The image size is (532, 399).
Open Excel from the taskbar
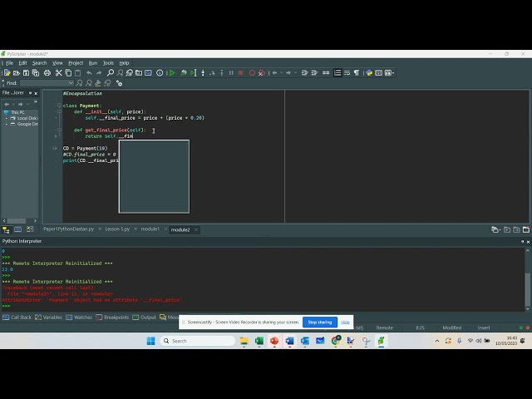coord(259,341)
